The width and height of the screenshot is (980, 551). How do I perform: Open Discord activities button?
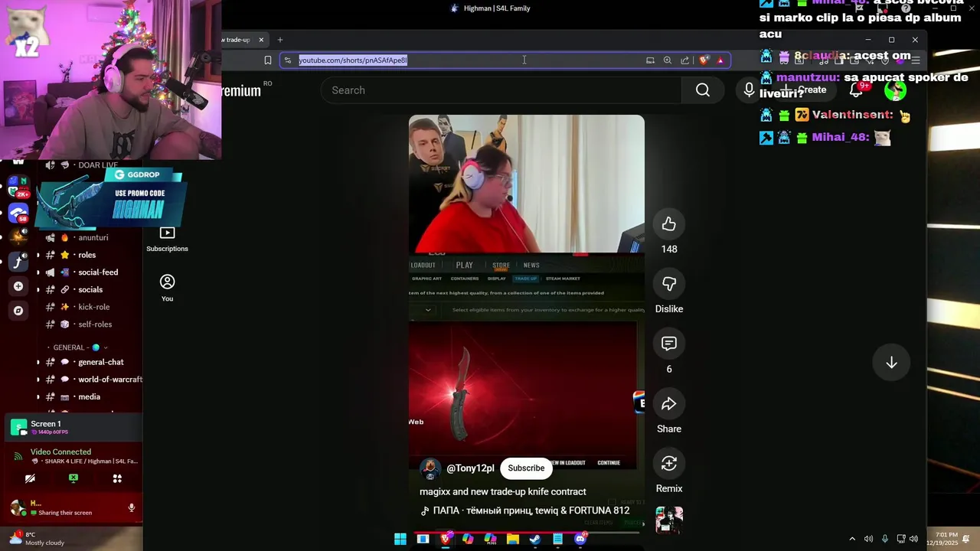point(117,478)
